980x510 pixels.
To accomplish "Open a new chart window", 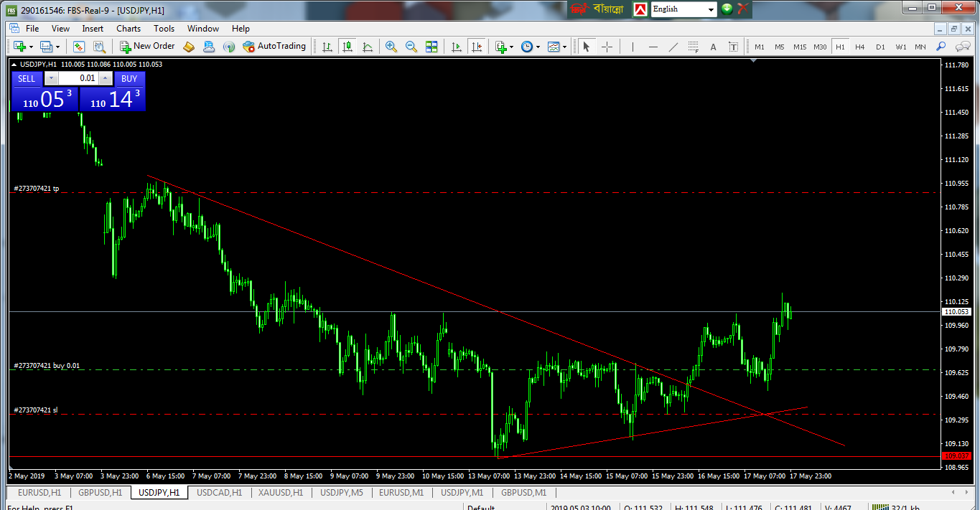I will [19, 47].
